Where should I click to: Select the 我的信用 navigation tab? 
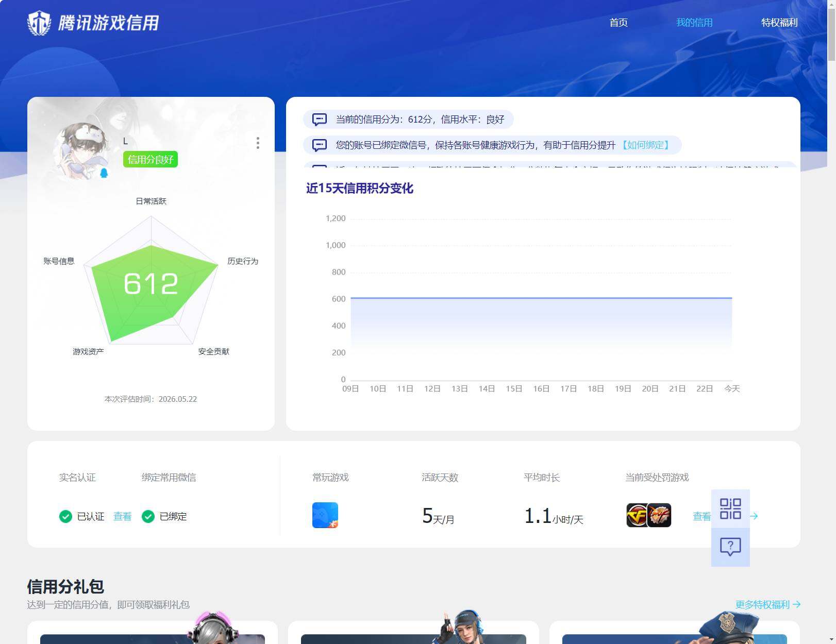point(694,23)
